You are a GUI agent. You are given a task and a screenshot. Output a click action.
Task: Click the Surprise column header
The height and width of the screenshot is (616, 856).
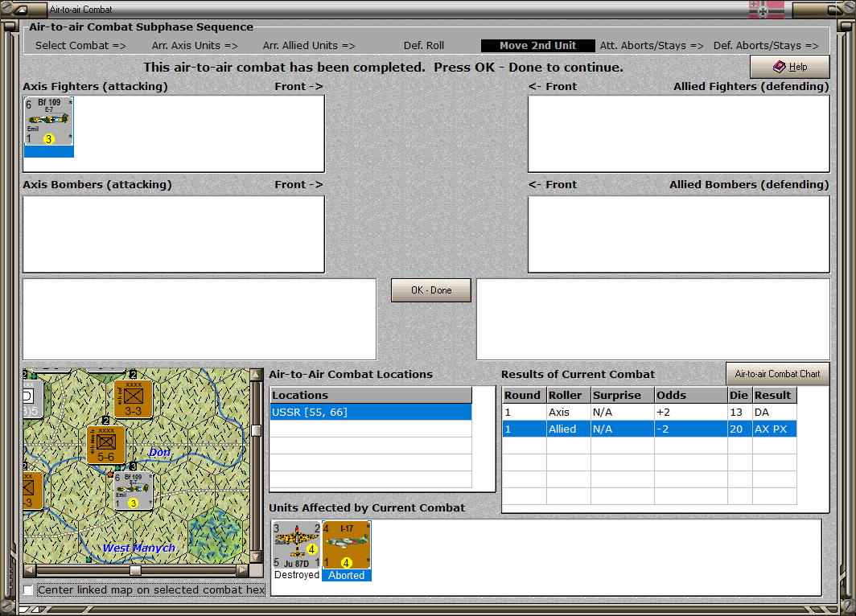point(623,395)
